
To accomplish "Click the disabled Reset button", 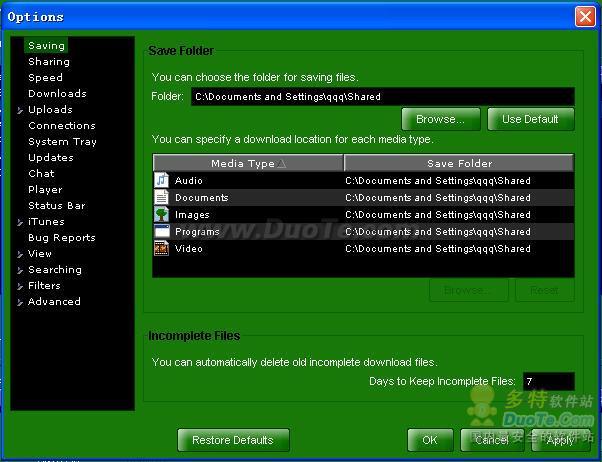I will pyautogui.click(x=545, y=290).
